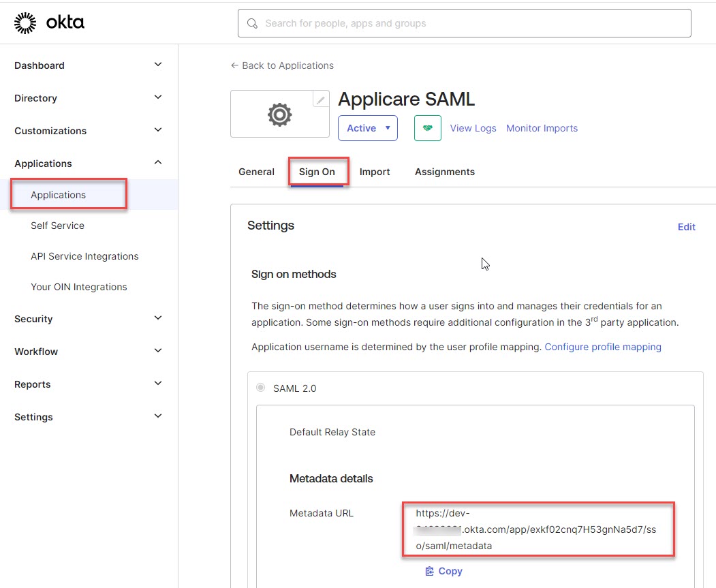Click the search people, apps and groups field
This screenshot has height=588, width=716.
pos(470,23)
